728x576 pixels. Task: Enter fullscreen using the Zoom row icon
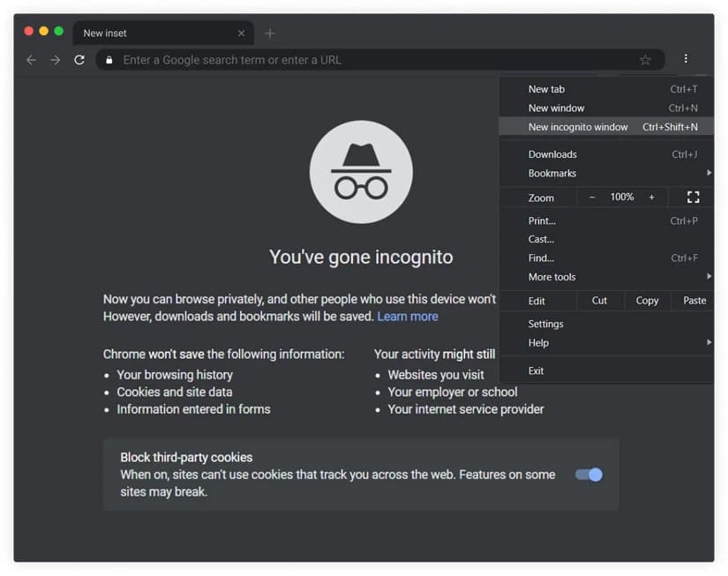pyautogui.click(x=694, y=198)
